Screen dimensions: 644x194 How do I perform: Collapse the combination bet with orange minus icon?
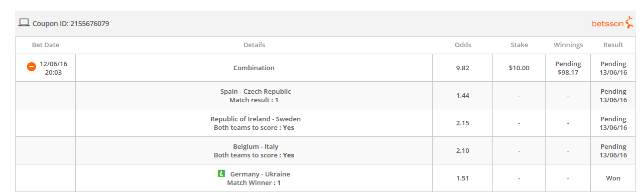[31, 67]
